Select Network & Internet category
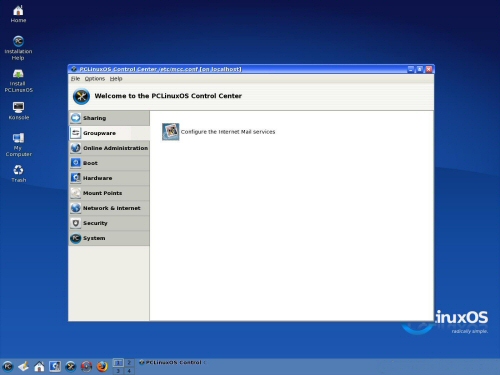 pos(109,208)
